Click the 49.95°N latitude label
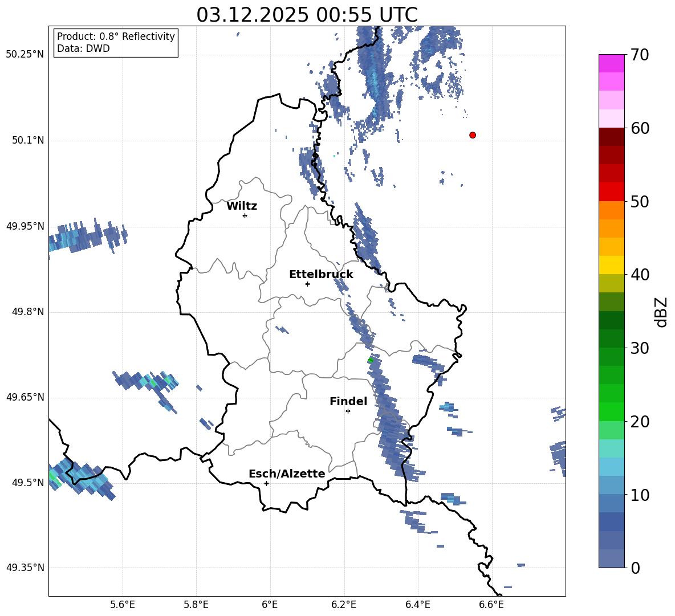This screenshot has width=675, height=616. pyautogui.click(x=25, y=226)
